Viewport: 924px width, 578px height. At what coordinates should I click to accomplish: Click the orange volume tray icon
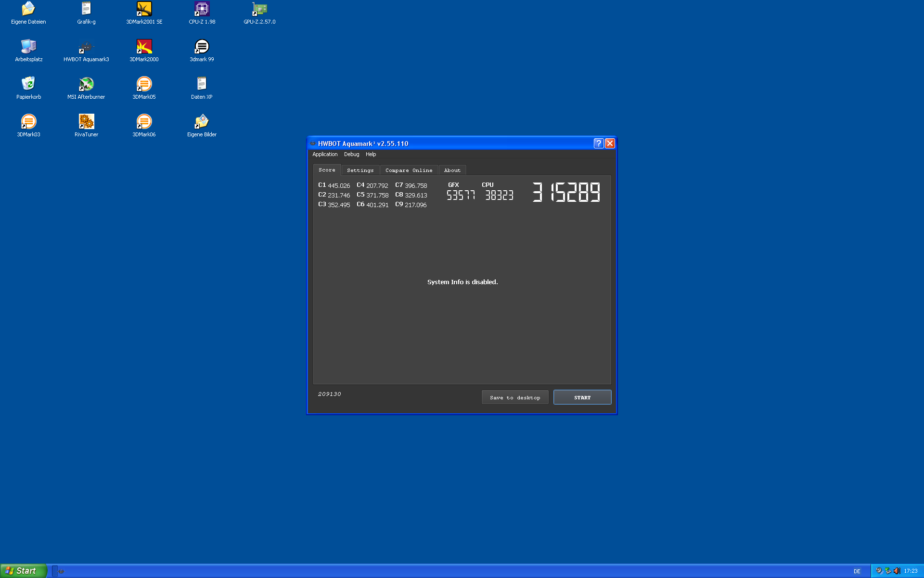pos(897,571)
